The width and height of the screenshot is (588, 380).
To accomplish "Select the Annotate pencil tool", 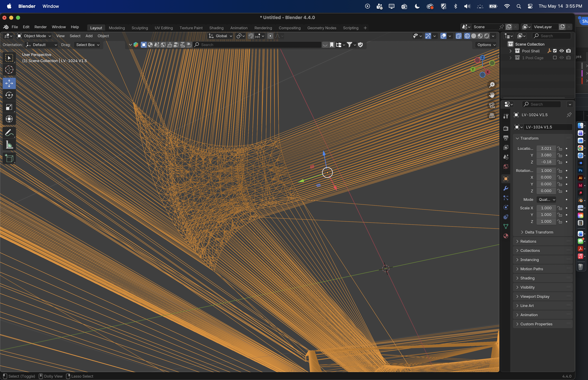I will 9,133.
